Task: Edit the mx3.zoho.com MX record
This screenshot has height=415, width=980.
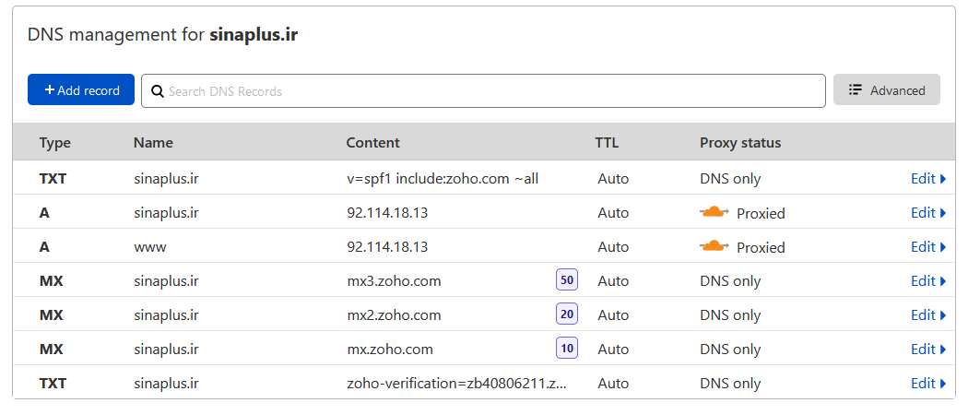Action: [x=927, y=280]
